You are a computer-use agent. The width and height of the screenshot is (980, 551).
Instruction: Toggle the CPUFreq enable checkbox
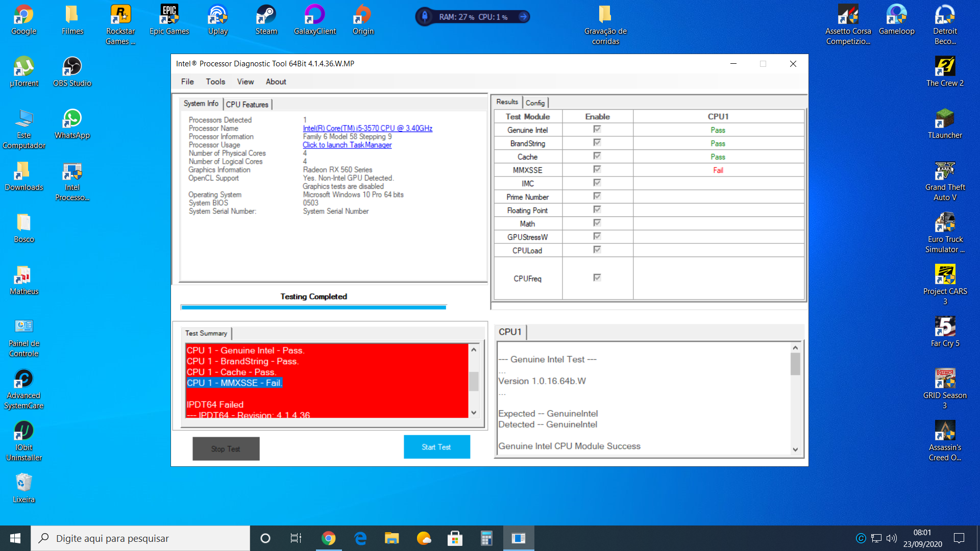point(597,278)
